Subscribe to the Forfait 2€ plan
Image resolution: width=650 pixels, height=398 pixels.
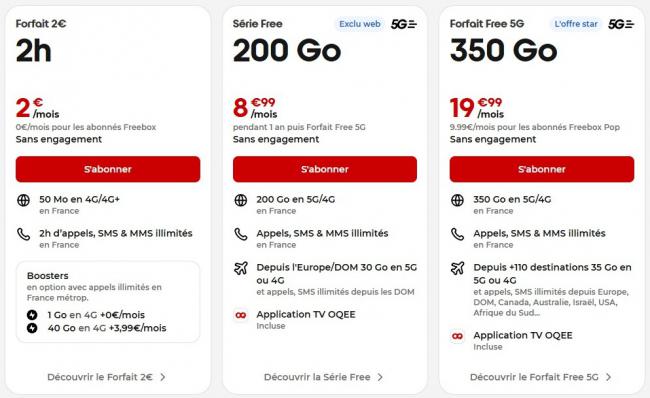click(108, 169)
